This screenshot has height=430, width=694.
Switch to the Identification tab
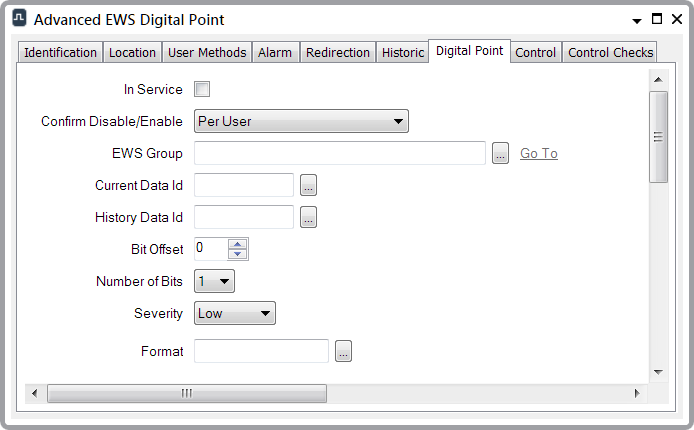coord(60,53)
